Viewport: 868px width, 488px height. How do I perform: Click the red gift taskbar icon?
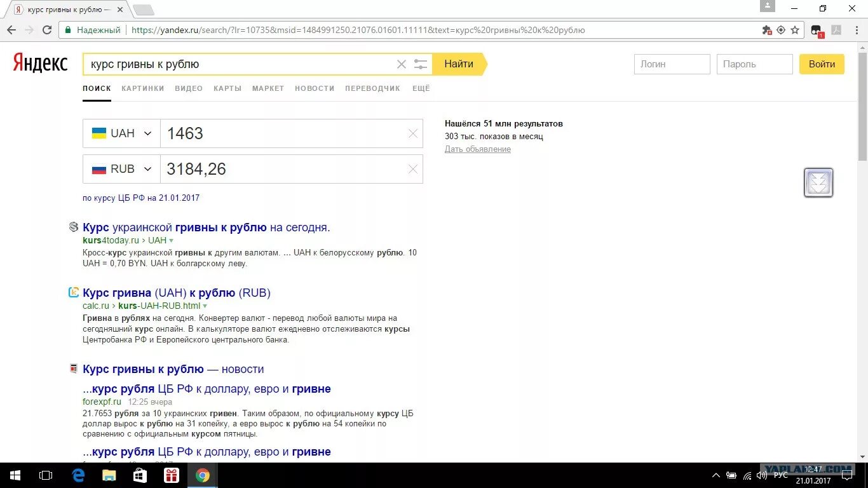[172, 475]
